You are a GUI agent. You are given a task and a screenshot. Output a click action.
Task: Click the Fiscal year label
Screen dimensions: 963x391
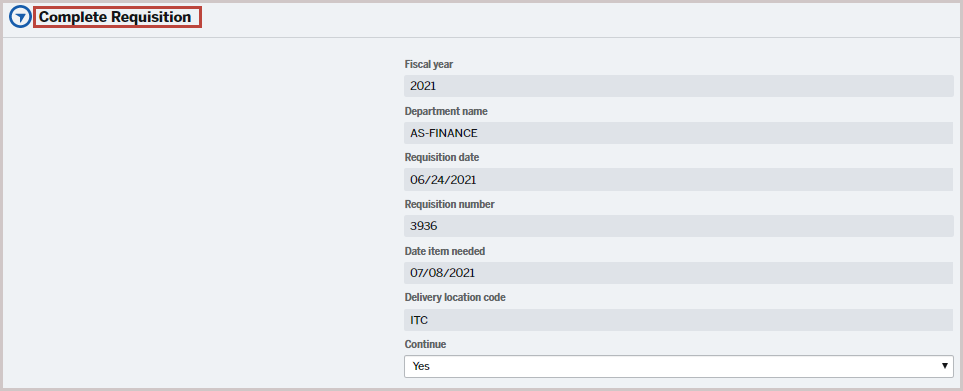[x=429, y=64]
